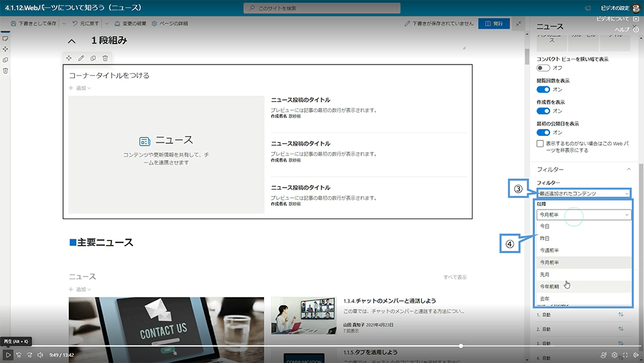The width and height of the screenshot is (644, 363).
Task: Open dropdown arrow beside 下書きとして保存
Action: 64,24
